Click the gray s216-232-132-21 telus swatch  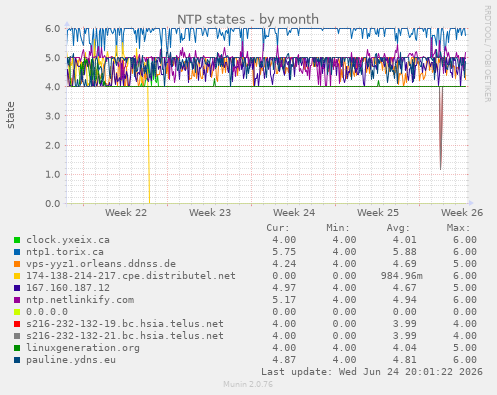click(x=17, y=336)
